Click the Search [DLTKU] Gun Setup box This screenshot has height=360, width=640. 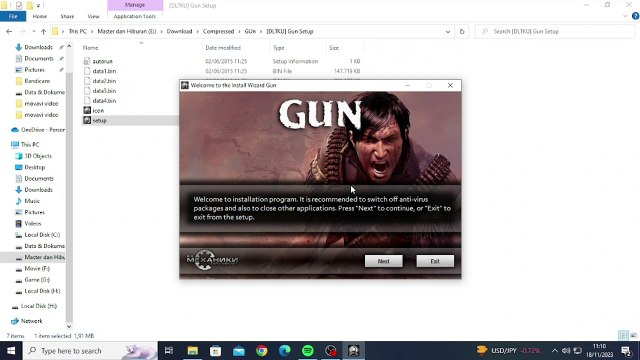[x=555, y=31]
